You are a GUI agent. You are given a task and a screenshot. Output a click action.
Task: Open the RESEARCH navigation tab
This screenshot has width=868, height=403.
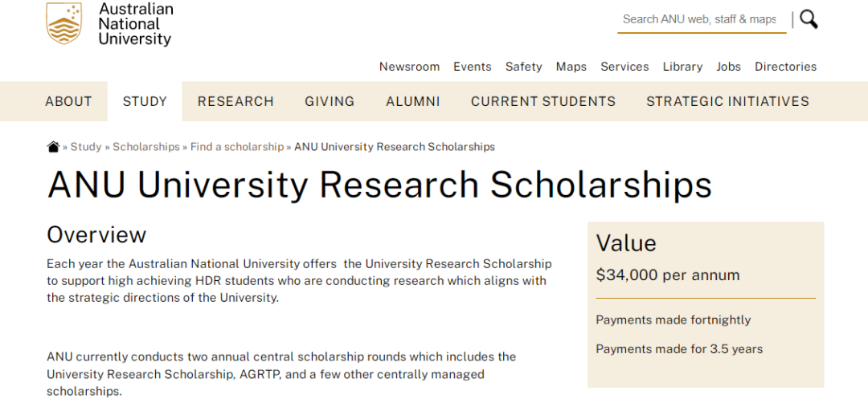tap(235, 101)
